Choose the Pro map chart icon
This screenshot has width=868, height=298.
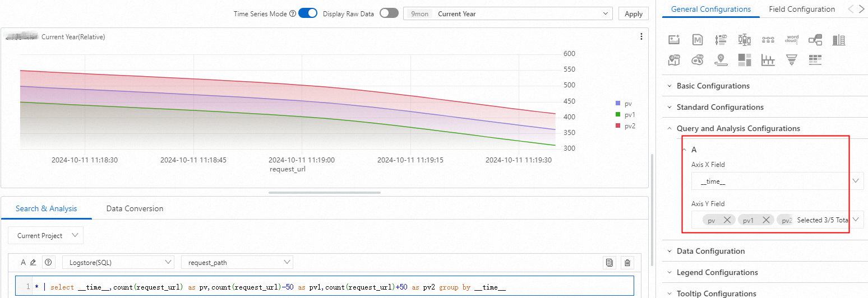tap(674, 60)
